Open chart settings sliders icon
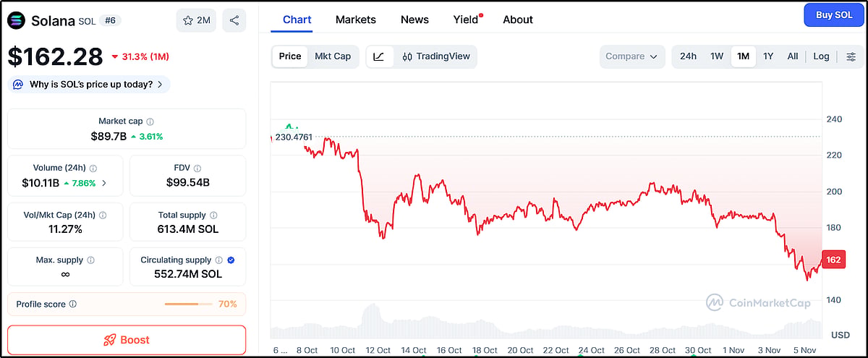868x358 pixels. (x=851, y=56)
